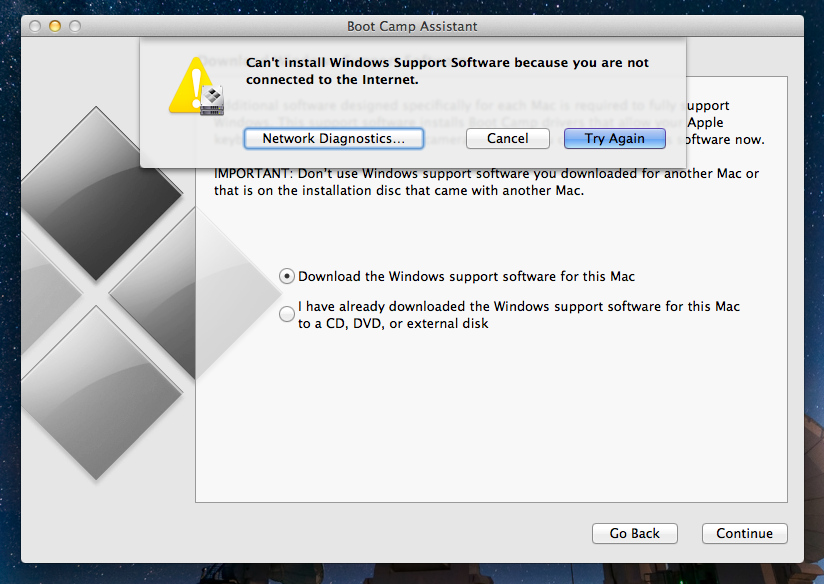Click the IMPORTANT notice paragraph
Viewport: 824px width, 584px height.
486,182
